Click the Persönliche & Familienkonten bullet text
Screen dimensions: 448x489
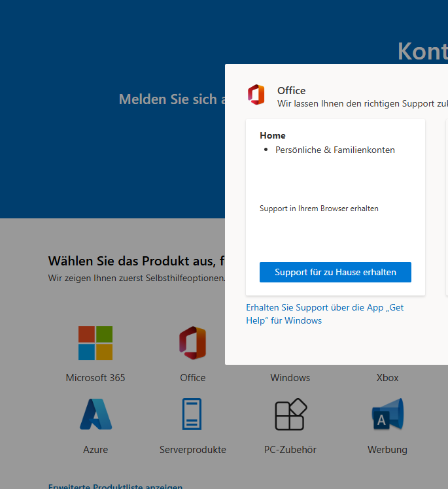click(335, 150)
